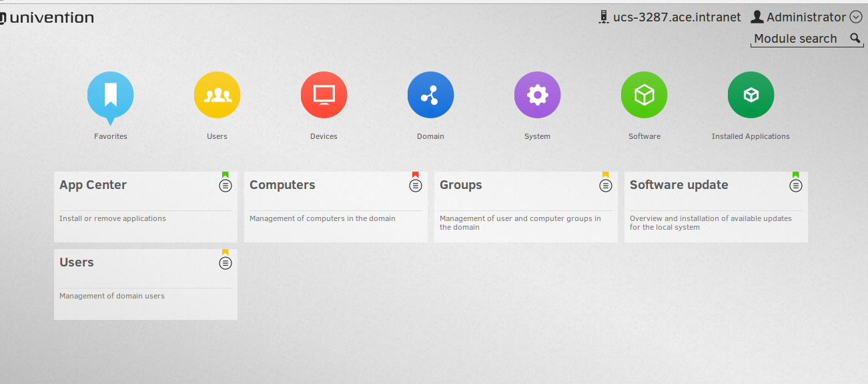Select the Devices category icon

tap(324, 95)
